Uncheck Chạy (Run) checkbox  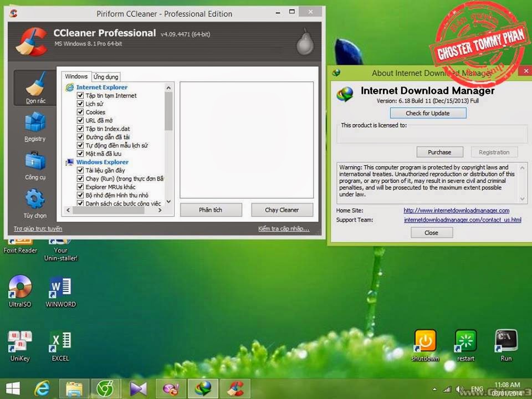[80, 178]
